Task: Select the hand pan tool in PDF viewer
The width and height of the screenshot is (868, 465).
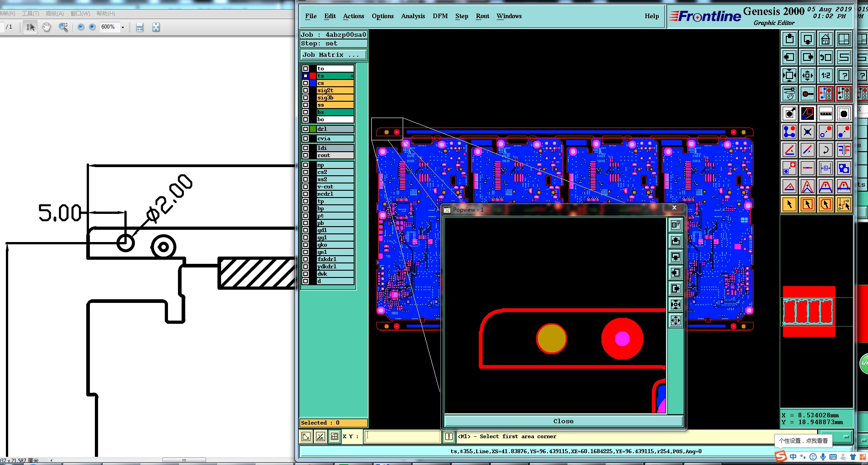Action: tap(46, 27)
